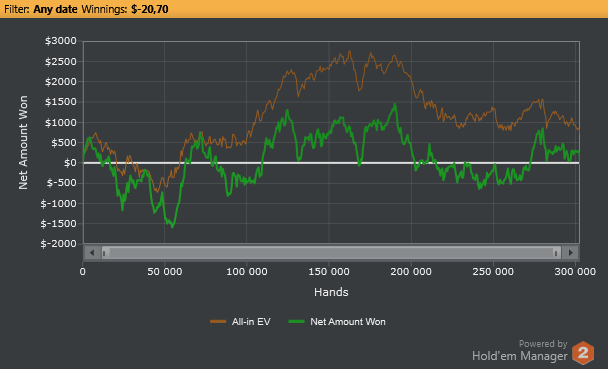Click the $500 y-axis label
The width and height of the screenshot is (608, 369).
(64, 142)
